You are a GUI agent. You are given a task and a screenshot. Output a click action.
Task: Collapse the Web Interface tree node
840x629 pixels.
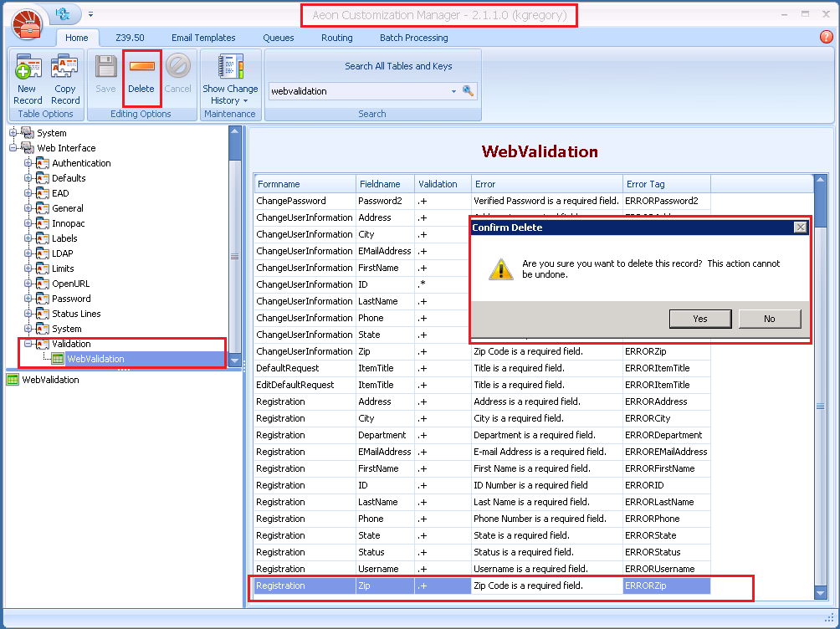pyautogui.click(x=13, y=147)
